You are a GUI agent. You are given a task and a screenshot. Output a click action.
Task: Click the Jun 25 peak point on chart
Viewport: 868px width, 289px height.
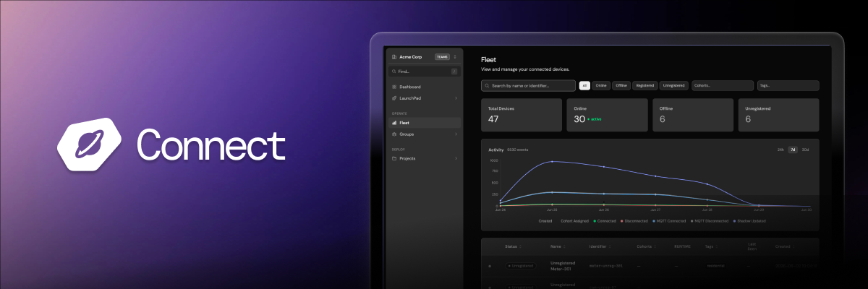(x=552, y=162)
